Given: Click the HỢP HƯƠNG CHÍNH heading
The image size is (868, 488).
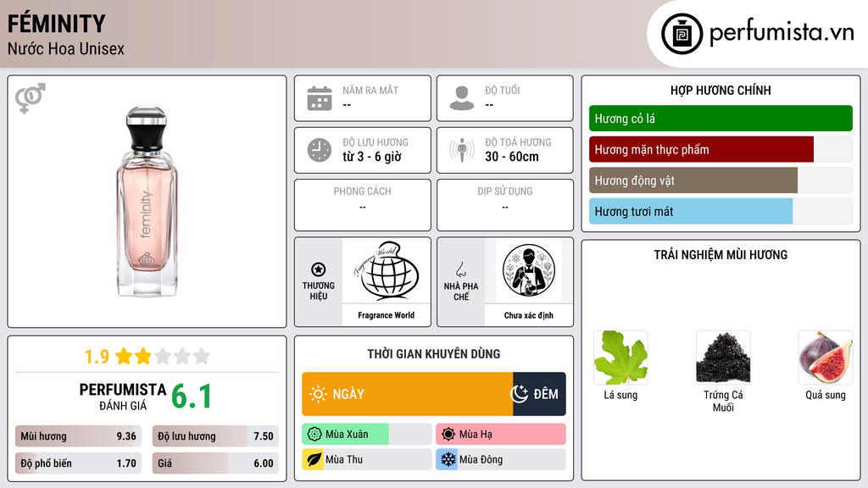Looking at the screenshot, I should (721, 90).
